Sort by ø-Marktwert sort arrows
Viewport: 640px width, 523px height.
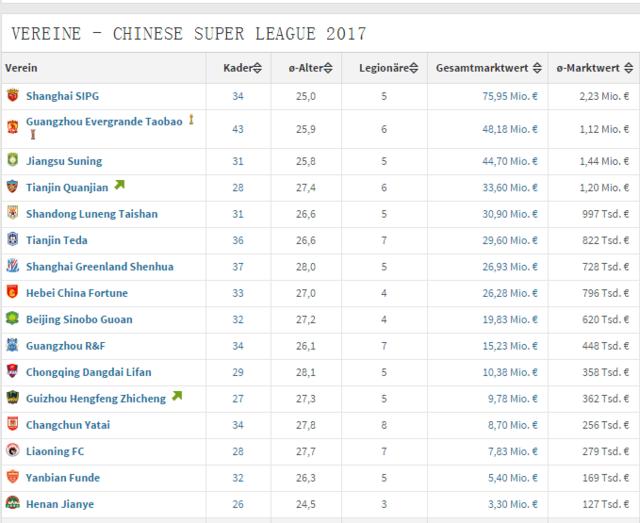tap(629, 68)
